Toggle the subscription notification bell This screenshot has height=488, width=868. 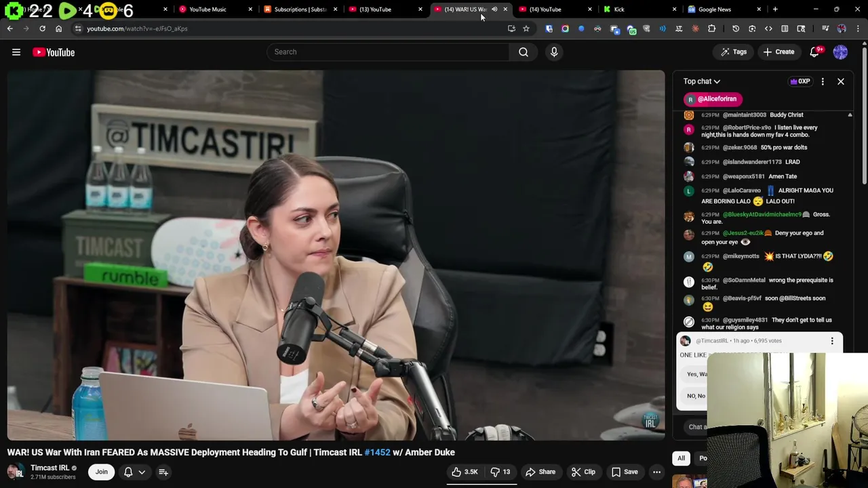click(128, 472)
